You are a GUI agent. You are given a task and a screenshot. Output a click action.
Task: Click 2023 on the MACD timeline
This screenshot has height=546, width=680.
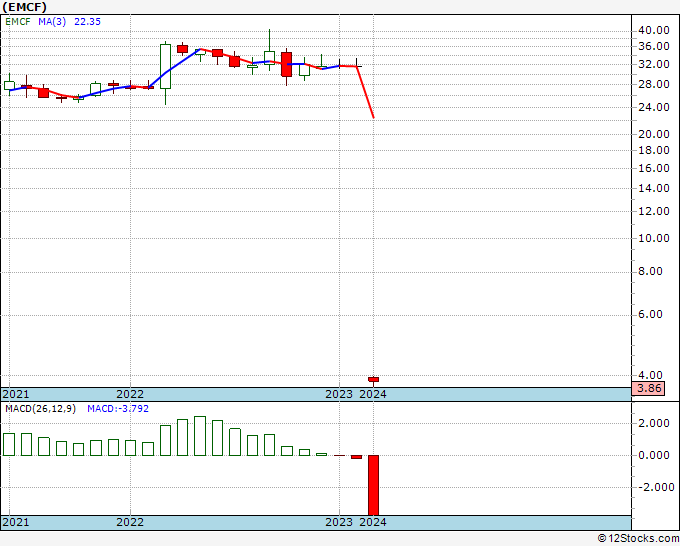(x=339, y=522)
